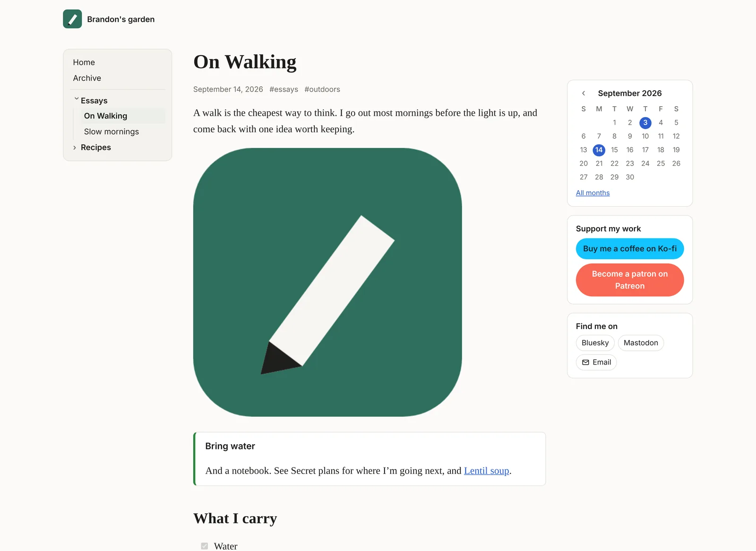
Task: Click Become a patron on Patreon
Action: point(629,280)
